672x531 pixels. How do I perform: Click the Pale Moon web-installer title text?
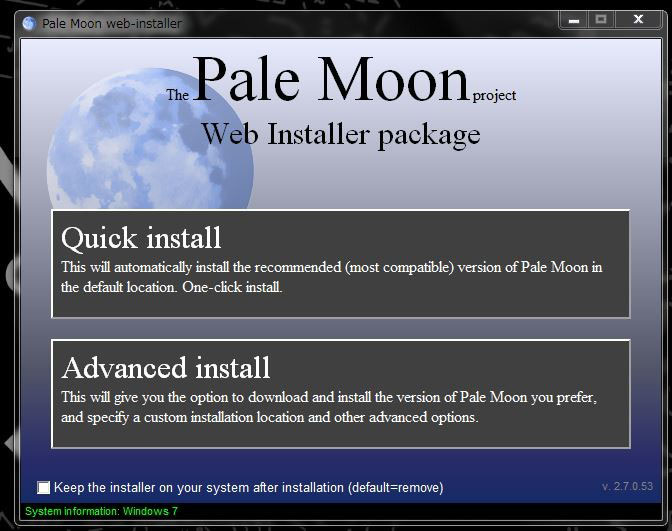coord(112,24)
